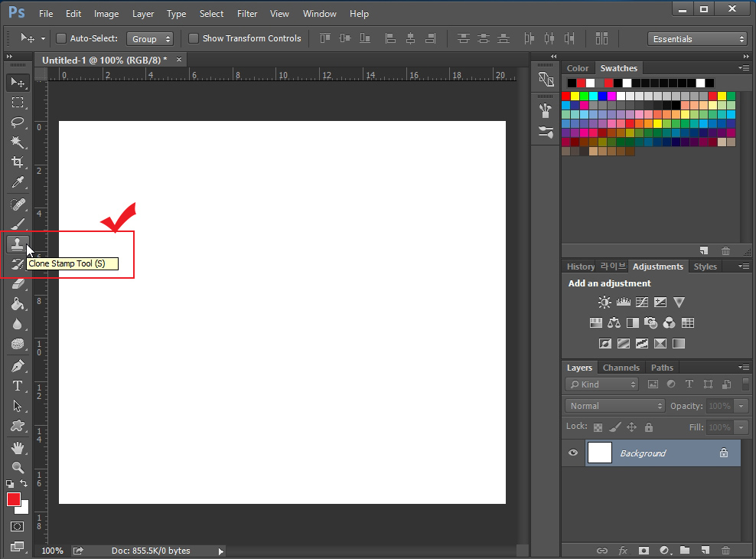Image resolution: width=756 pixels, height=559 pixels.
Task: Enable Show Transform Controls checkbox
Action: coord(194,38)
